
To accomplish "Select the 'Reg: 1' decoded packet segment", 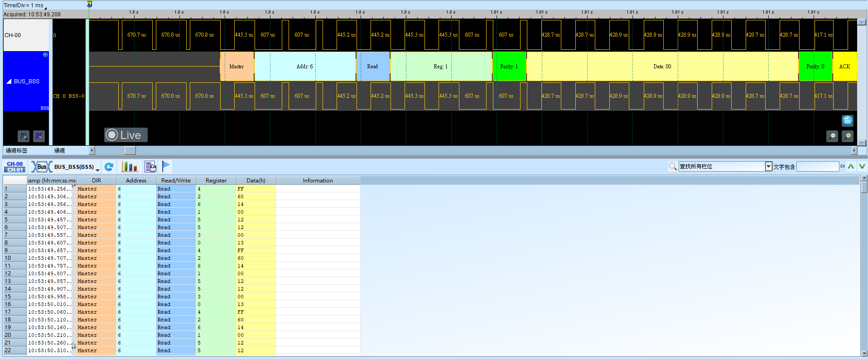I will coord(441,67).
